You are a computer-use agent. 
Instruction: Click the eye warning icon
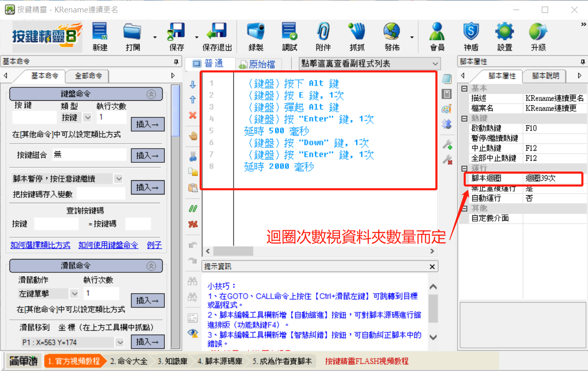coord(193,333)
